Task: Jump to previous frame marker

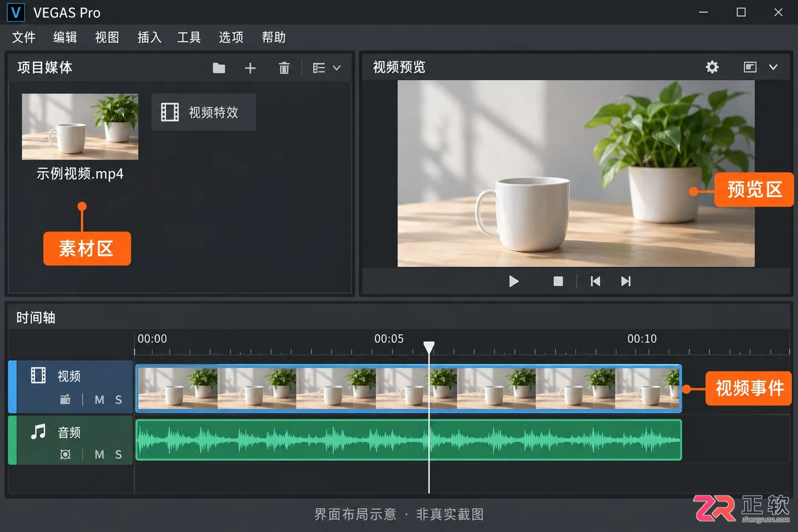Action: [x=595, y=282]
